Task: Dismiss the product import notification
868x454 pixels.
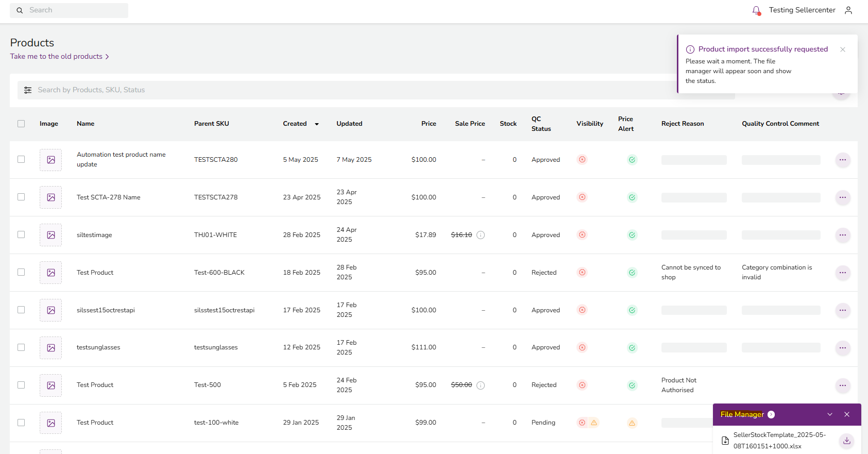Action: coord(843,49)
